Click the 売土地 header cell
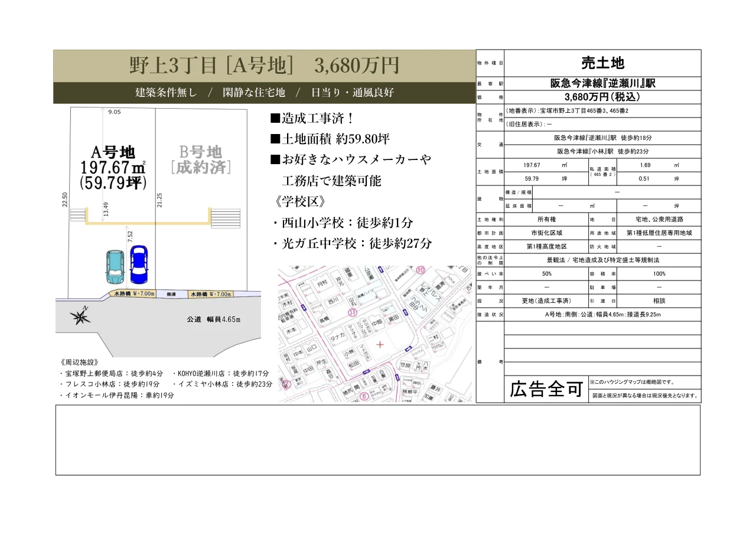This screenshot has height=535, width=756. click(x=602, y=63)
